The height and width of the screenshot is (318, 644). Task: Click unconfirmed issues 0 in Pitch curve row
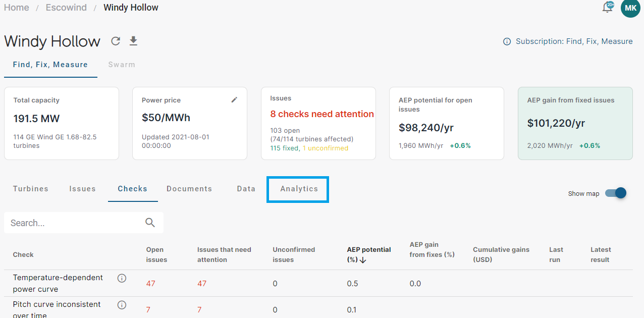(275, 309)
